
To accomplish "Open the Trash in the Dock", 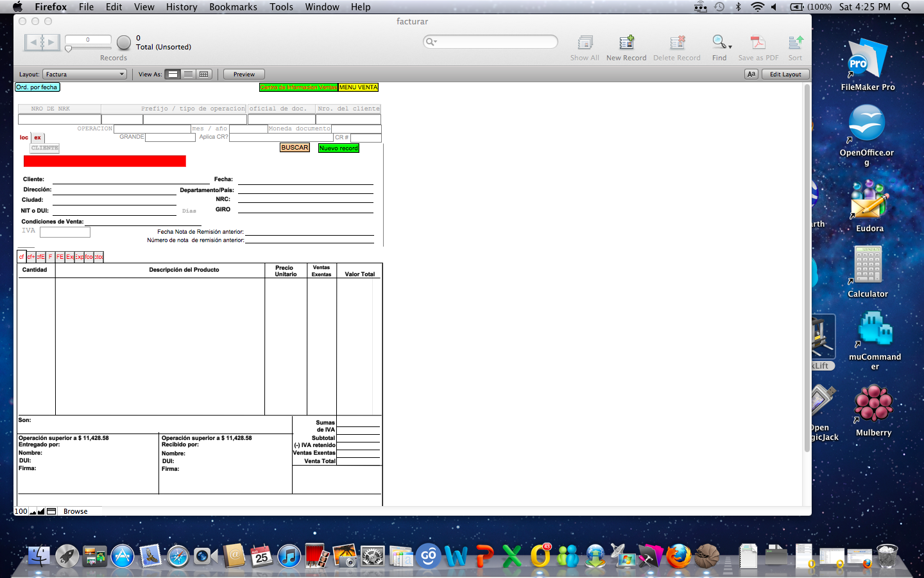I will click(x=887, y=556).
